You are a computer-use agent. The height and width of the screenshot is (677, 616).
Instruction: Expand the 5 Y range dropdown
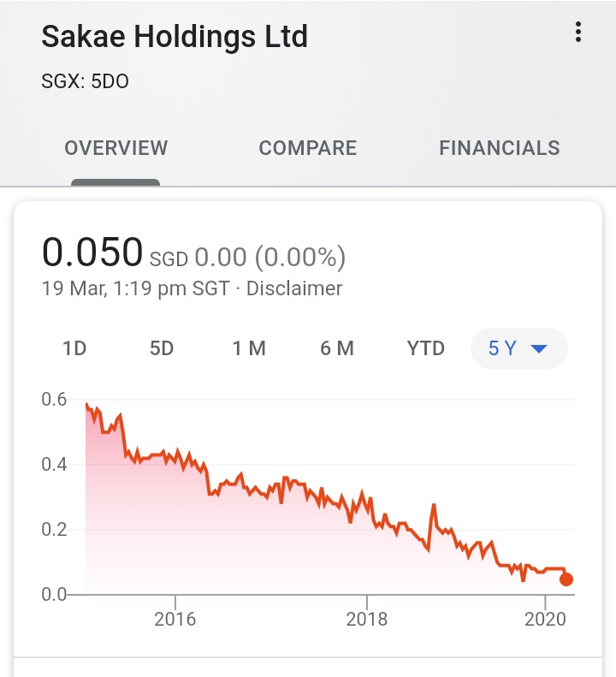point(518,348)
